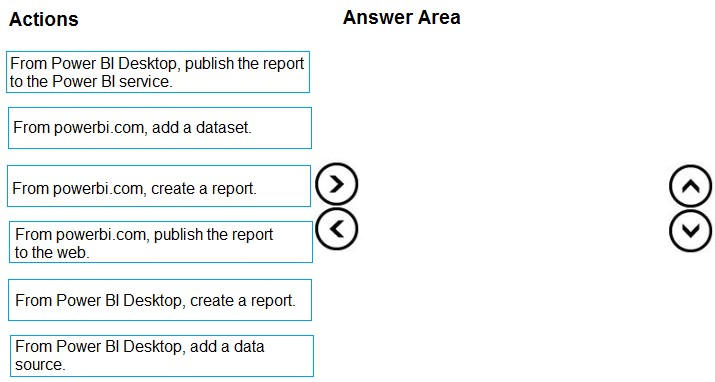The image size is (715, 382).
Task: Choose the 'add a data source' action box
Action: [161, 356]
